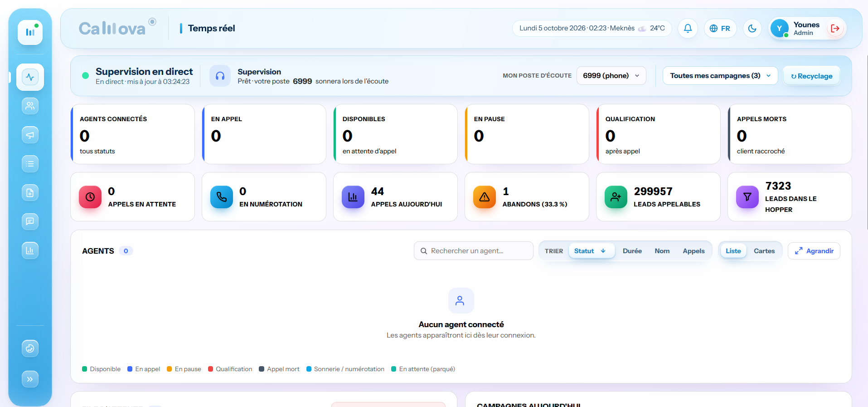Image resolution: width=868 pixels, height=407 pixels.
Task: Open the list icon in sidebar
Action: pyautogui.click(x=30, y=164)
